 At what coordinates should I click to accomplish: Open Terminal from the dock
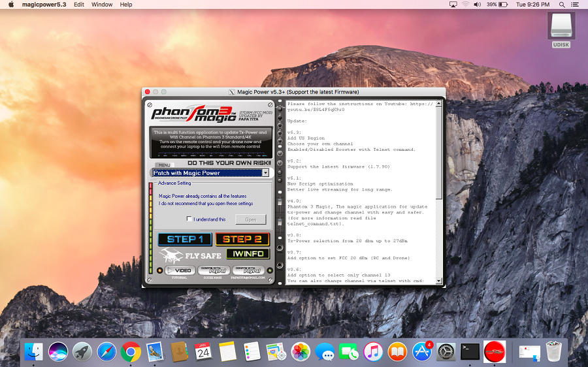tap(470, 352)
